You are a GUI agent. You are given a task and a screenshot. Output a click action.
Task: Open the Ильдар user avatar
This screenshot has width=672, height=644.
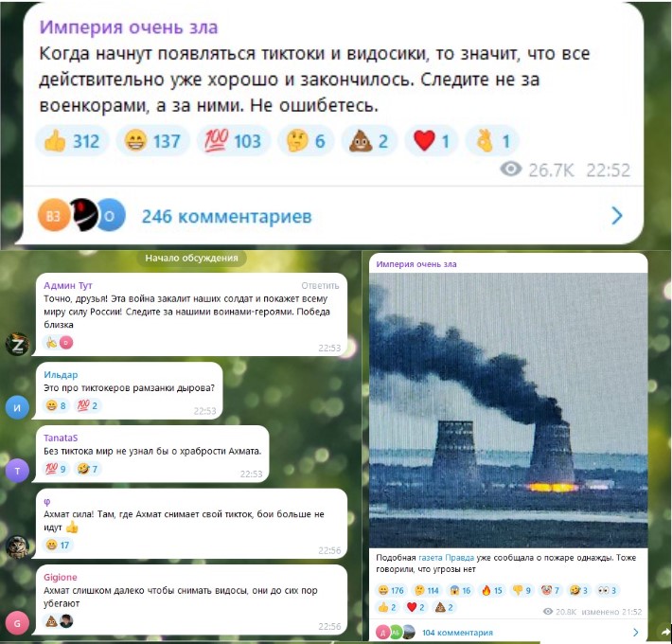pos(17,407)
